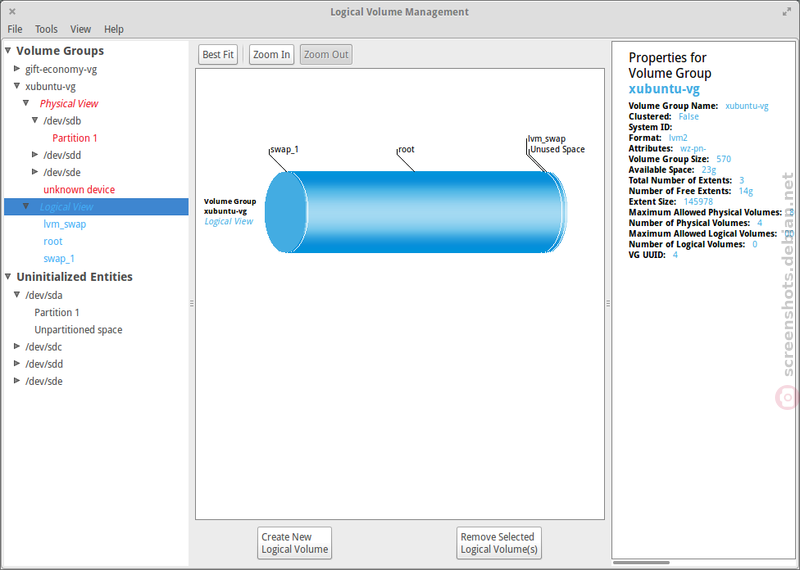The height and width of the screenshot is (570, 800).
Task: Expand /dev/sde under Uninitialized Entities
Action: [17, 381]
